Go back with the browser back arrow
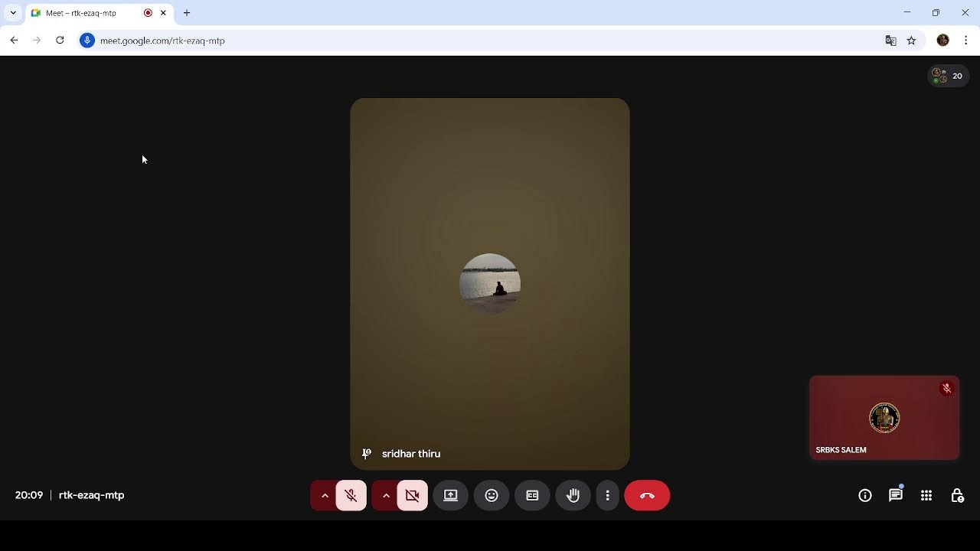Image resolution: width=980 pixels, height=551 pixels. coord(14,41)
